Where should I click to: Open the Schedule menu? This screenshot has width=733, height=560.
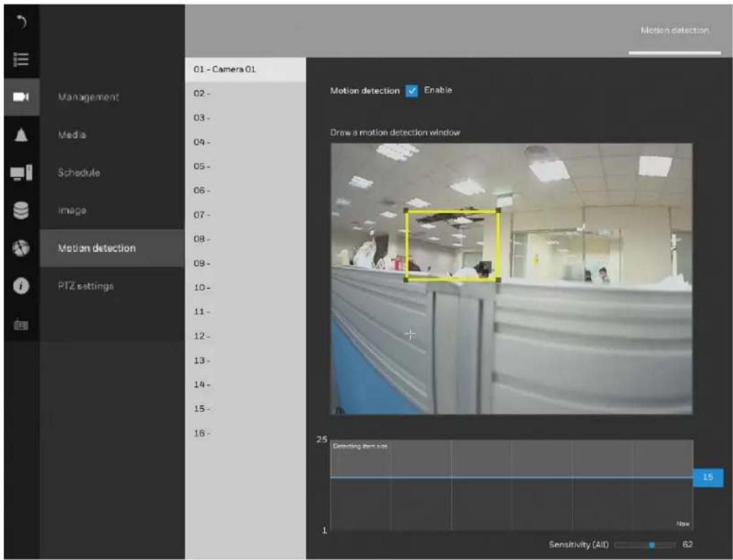[79, 172]
